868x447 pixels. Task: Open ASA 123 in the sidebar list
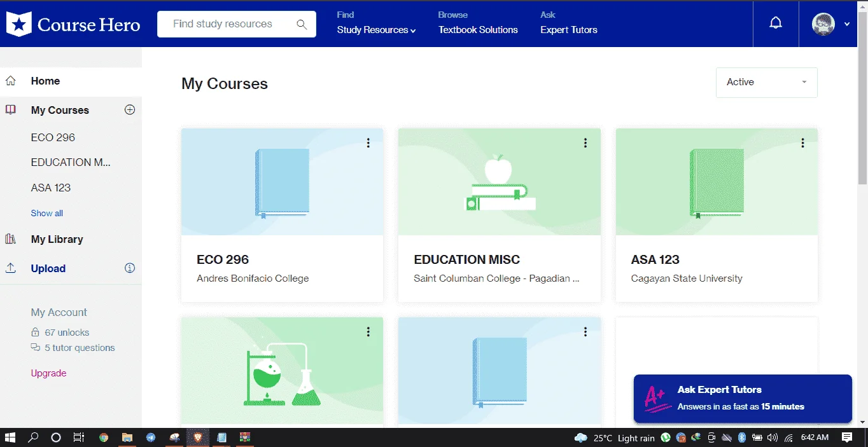pos(51,188)
